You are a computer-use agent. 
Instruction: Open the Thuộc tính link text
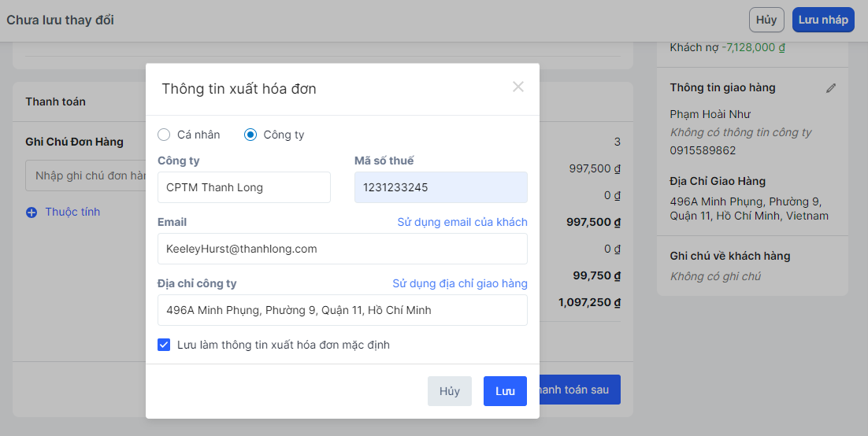[72, 212]
